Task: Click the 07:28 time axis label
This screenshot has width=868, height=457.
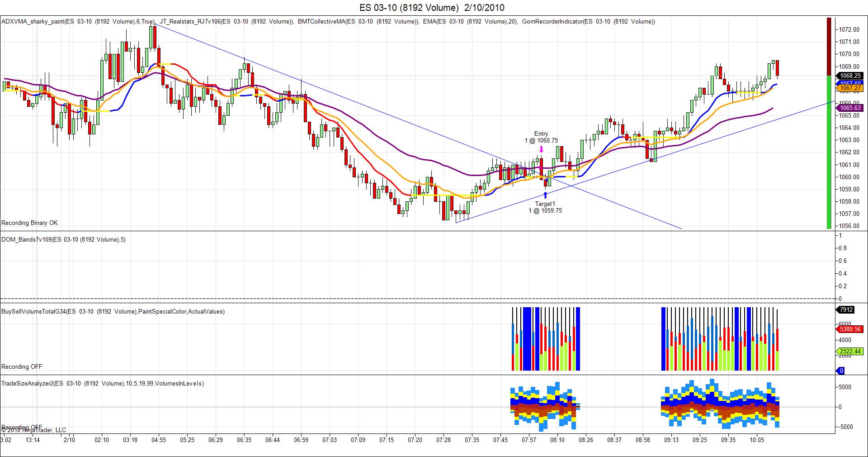Action: pyautogui.click(x=443, y=440)
